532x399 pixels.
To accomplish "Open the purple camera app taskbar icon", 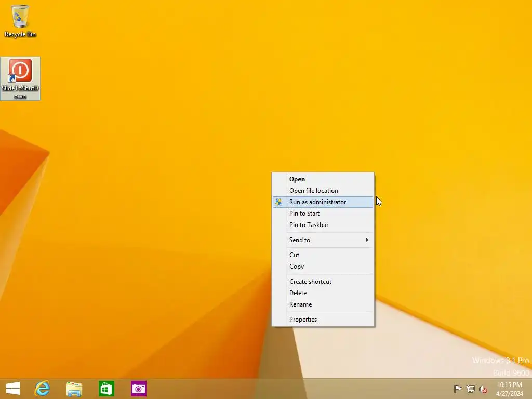I will (x=138, y=389).
